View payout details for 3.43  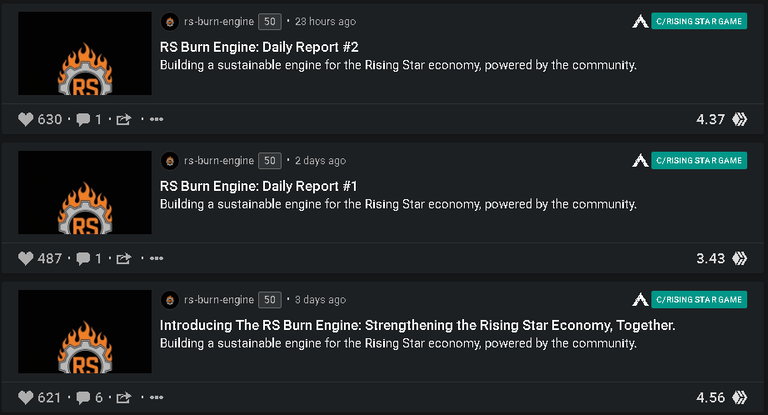[x=710, y=259]
